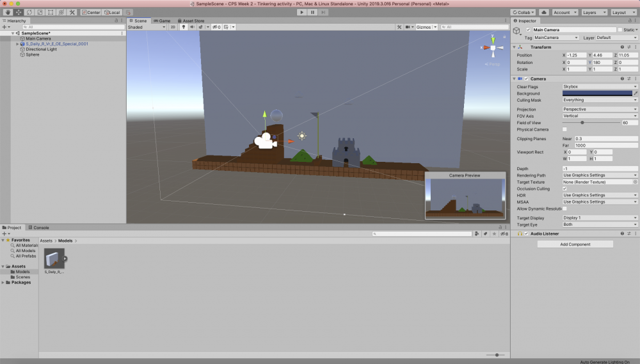
Task: Disable the Camera component checkbox
Action: coord(526,79)
